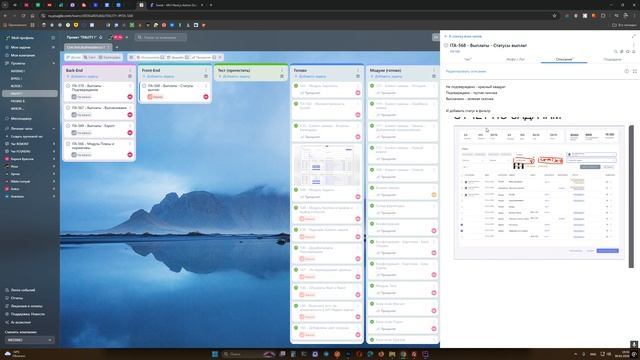The image size is (640, 360).
Task: Click Добавить задачу in the Front End column
Action: tap(158, 76)
